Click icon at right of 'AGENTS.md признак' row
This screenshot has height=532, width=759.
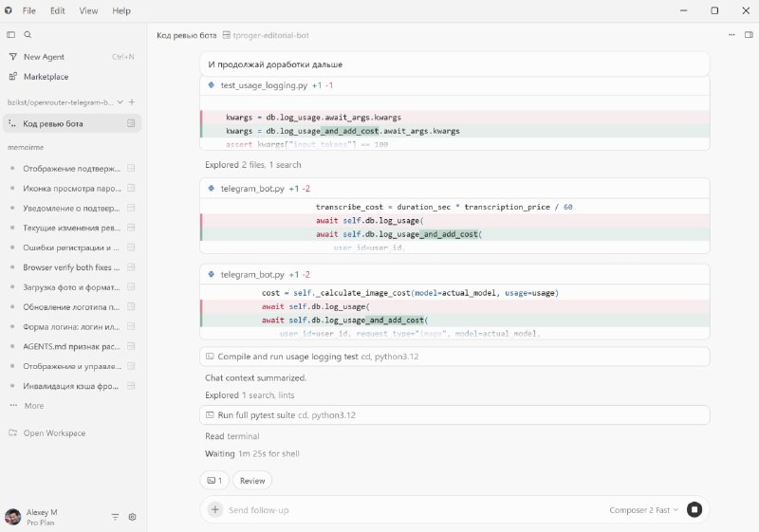click(131, 346)
